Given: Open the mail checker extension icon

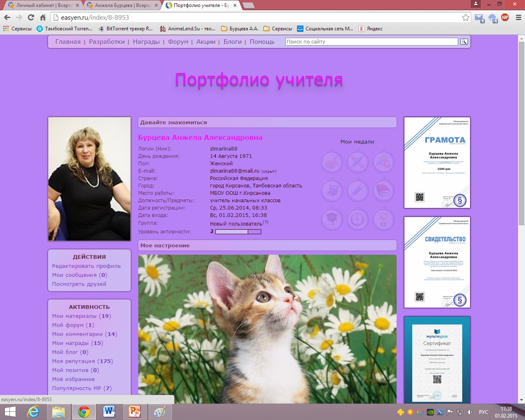Looking at the screenshot, I should point(479,18).
